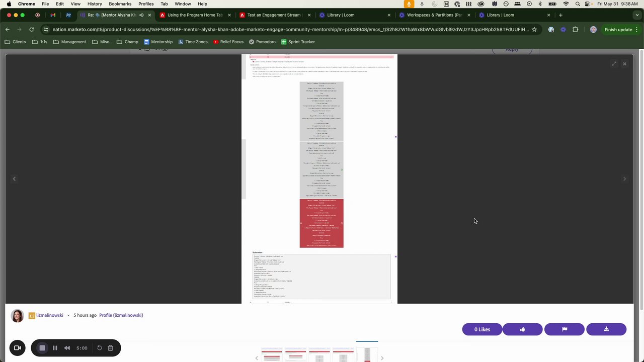The width and height of the screenshot is (644, 362).
Task: Select fourth thumbnail in image strip
Action: [343, 354]
